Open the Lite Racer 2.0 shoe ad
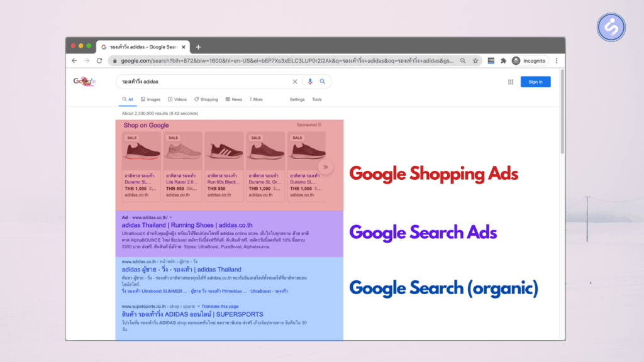This screenshot has width=644, height=362. (x=183, y=167)
